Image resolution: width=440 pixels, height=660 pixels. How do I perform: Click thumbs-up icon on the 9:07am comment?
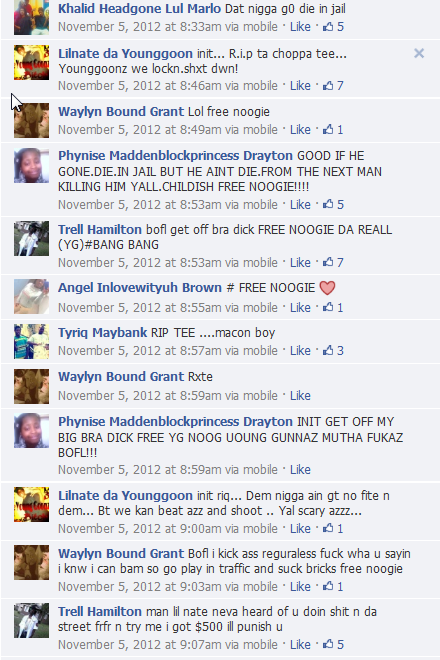point(328,644)
